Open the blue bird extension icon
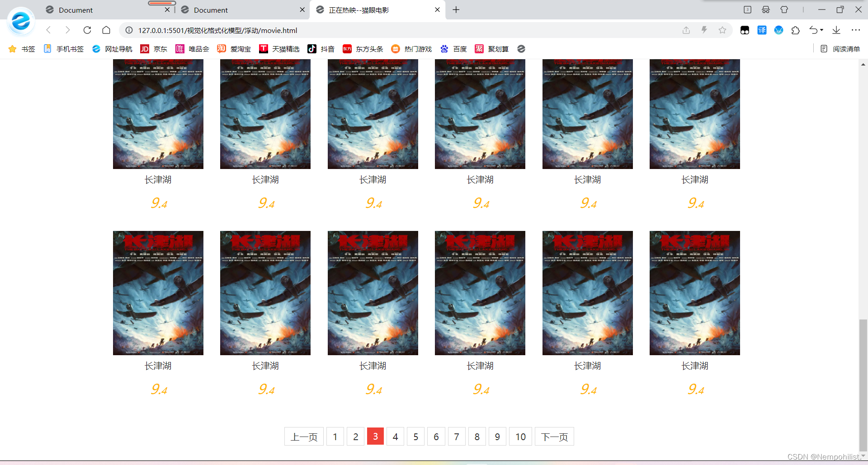This screenshot has height=465, width=868. pos(778,30)
